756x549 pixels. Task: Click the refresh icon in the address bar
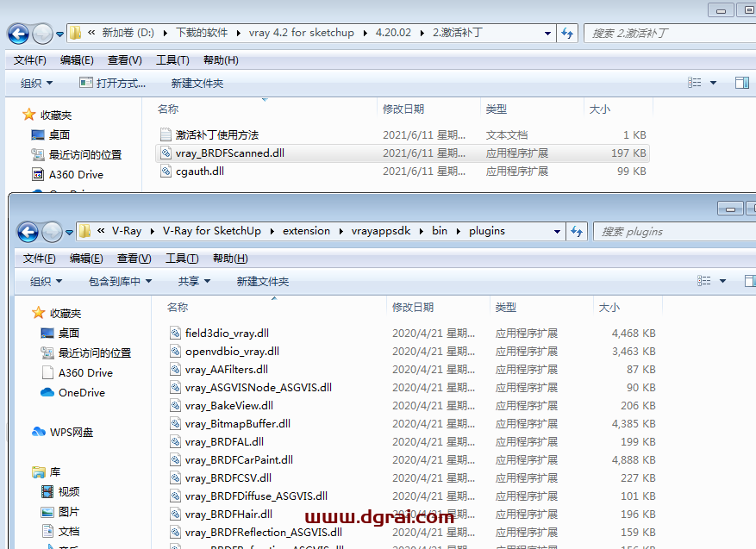[x=565, y=34]
